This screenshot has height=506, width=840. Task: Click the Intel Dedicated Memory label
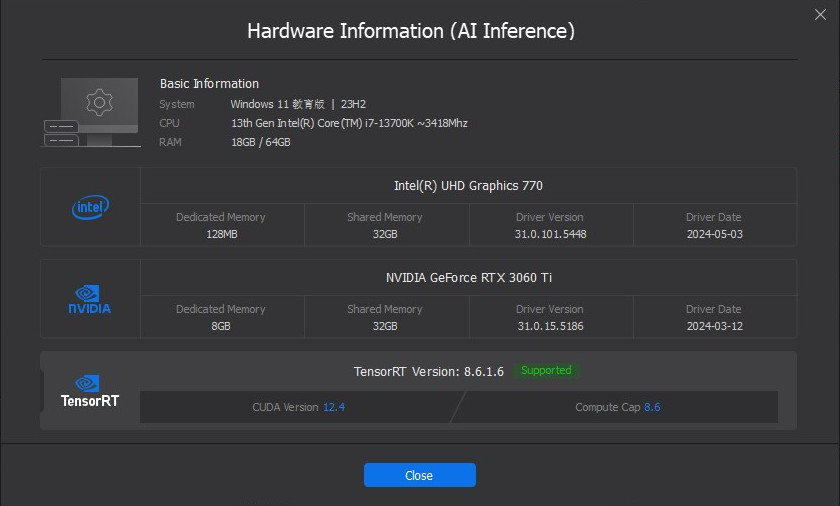coord(221,217)
